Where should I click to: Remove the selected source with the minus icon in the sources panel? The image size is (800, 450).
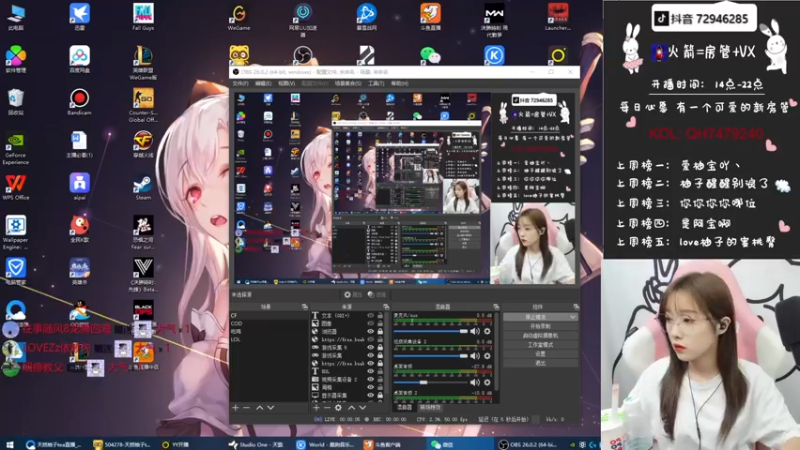pos(327,408)
